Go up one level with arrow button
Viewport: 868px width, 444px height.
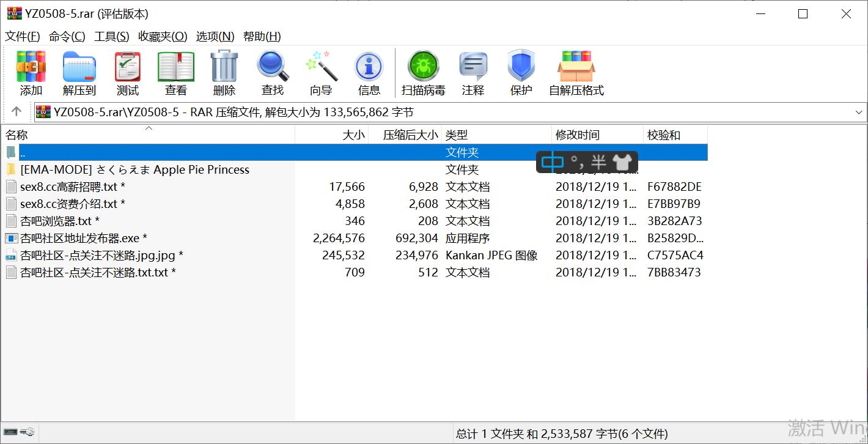(17, 111)
